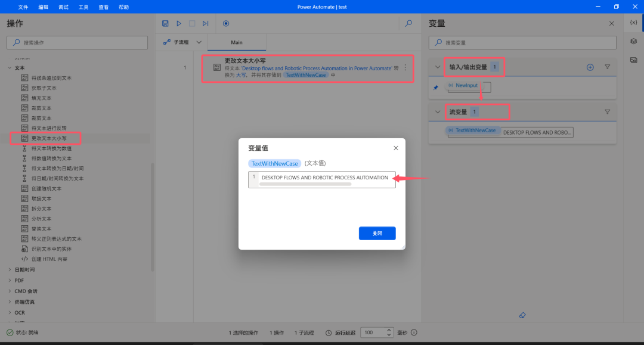Close the 变量值 dialog with X
This screenshot has width=644, height=345.
click(x=396, y=148)
